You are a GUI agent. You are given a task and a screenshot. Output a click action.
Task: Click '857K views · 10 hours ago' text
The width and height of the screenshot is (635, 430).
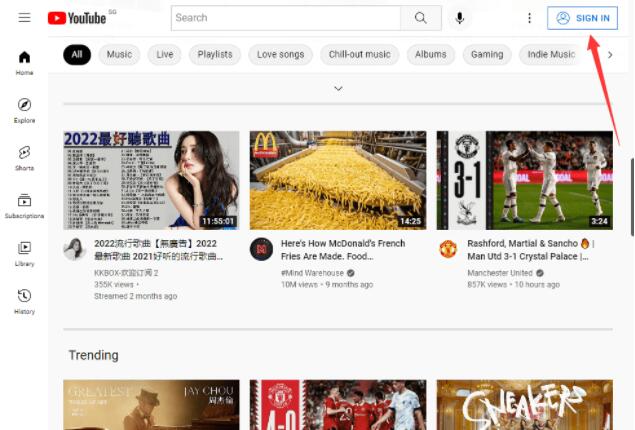pyautogui.click(x=514, y=285)
